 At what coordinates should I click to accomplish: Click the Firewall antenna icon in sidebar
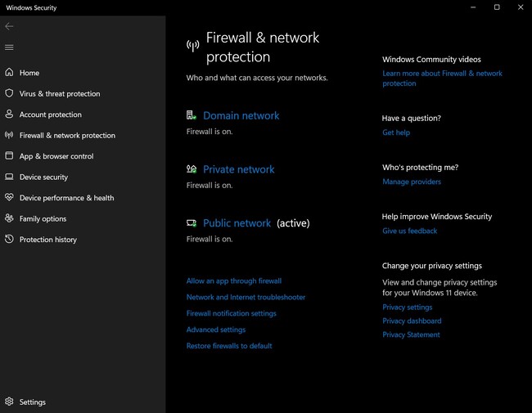9,135
